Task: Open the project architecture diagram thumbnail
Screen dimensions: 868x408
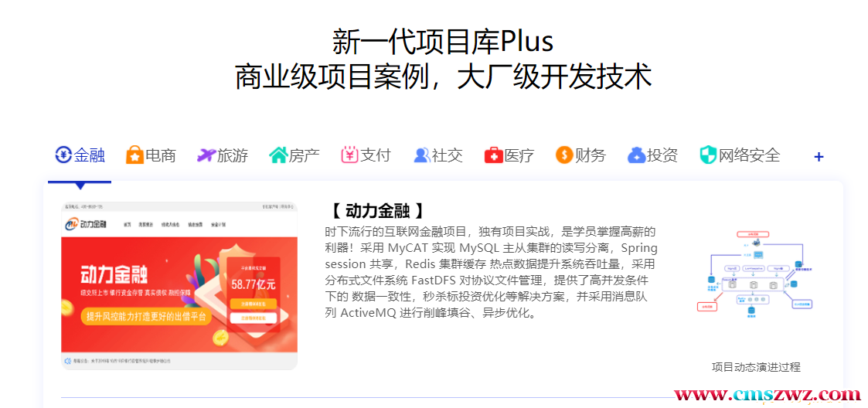Action: coord(756,277)
